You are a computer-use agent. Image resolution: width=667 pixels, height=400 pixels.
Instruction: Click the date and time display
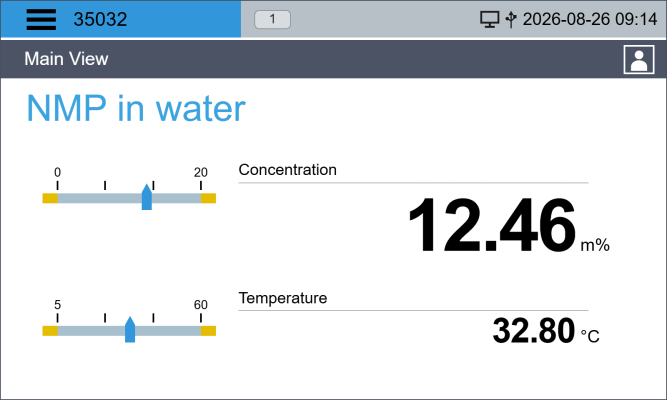coord(590,19)
